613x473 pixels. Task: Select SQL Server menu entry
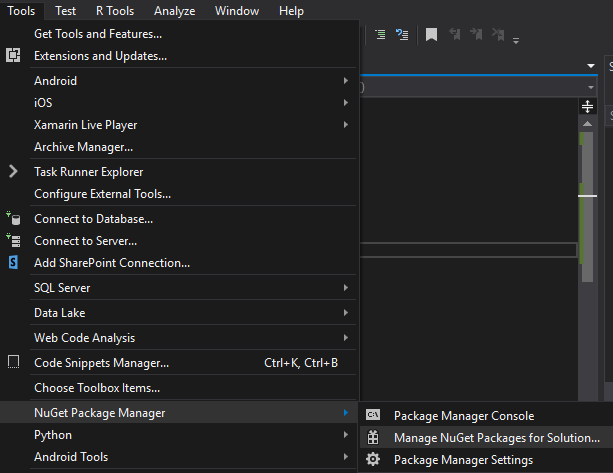pyautogui.click(x=179, y=288)
